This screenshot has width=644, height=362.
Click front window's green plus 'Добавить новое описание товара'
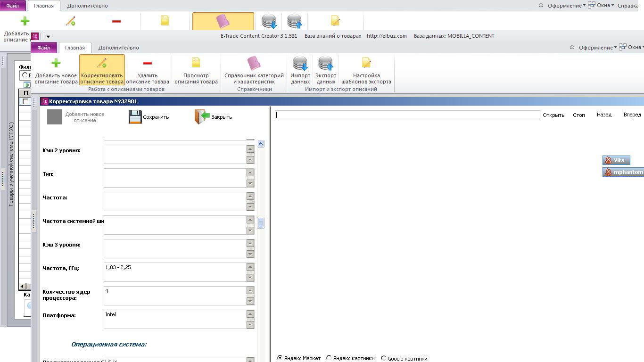[x=56, y=70]
